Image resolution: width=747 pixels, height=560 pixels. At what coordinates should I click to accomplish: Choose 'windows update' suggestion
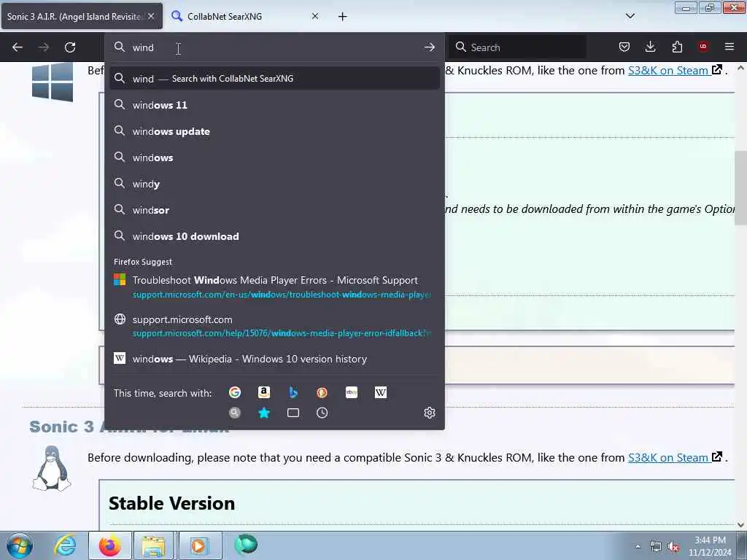point(274,131)
